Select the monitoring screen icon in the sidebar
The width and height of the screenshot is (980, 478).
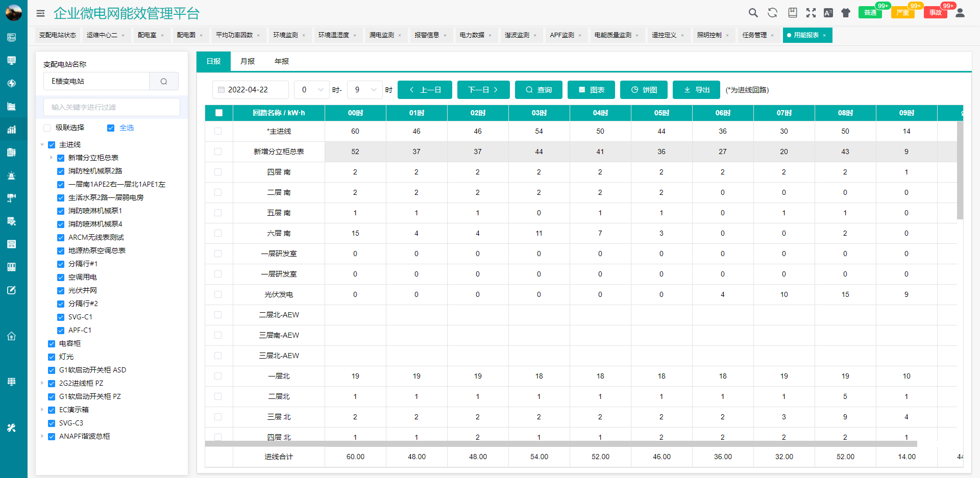pyautogui.click(x=12, y=60)
